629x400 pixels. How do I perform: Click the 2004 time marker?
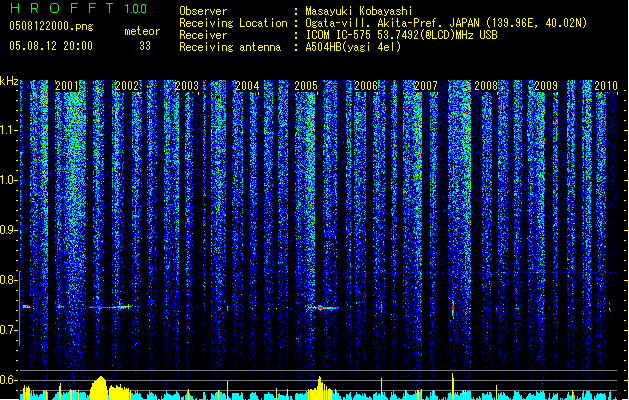pyautogui.click(x=247, y=86)
